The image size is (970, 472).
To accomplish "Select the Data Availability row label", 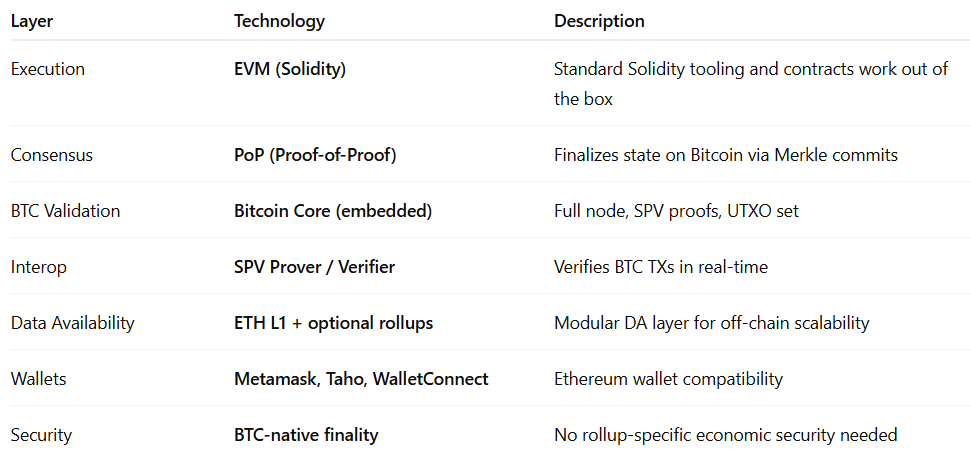I will click(72, 323).
